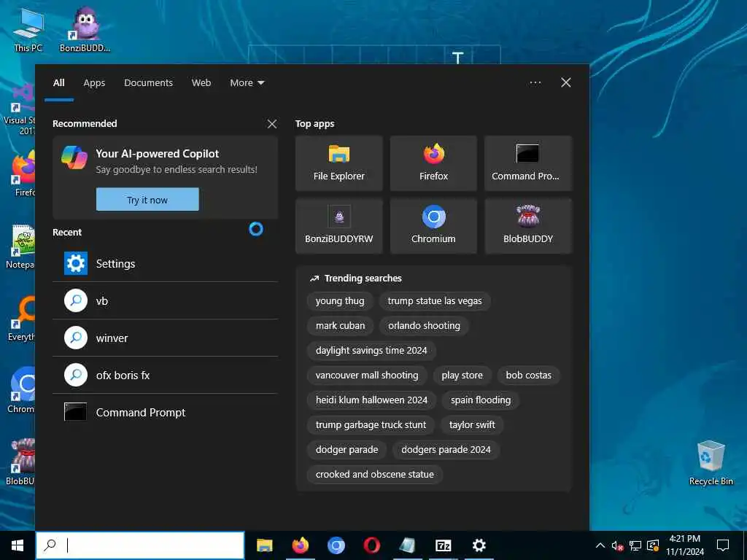Search trending 'play store'

(462, 376)
